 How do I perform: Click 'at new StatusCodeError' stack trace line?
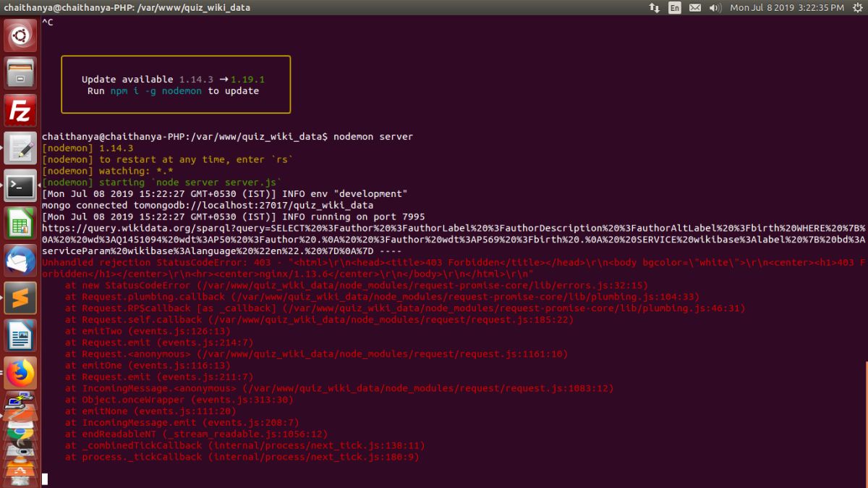357,285
